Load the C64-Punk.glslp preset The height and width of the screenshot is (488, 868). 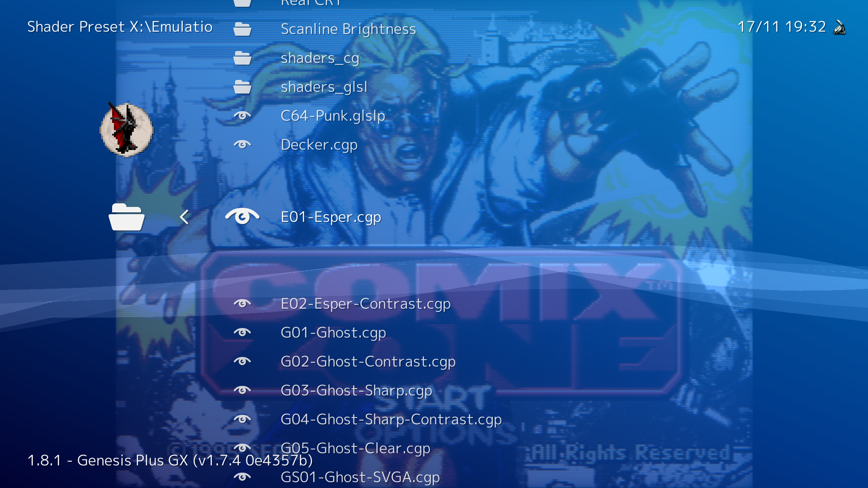click(333, 116)
